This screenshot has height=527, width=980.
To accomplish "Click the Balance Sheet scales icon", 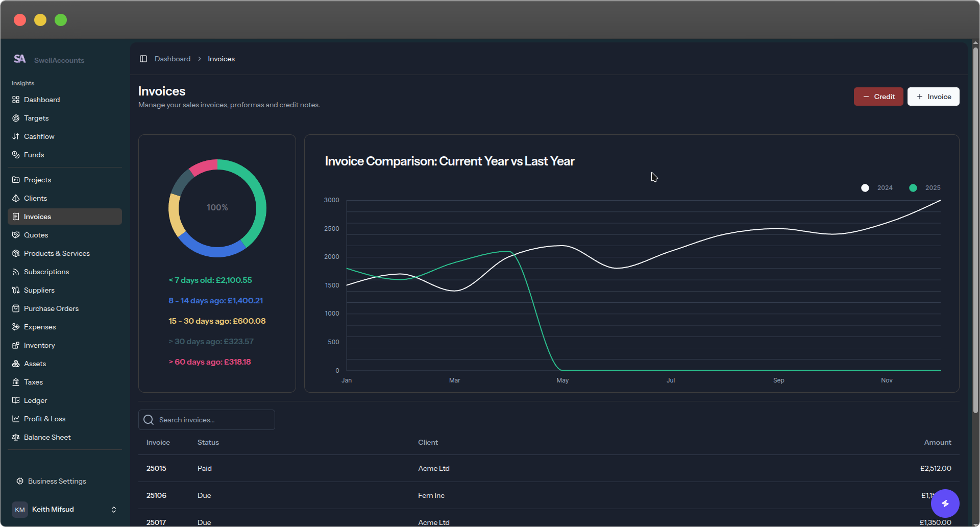I will tap(16, 437).
